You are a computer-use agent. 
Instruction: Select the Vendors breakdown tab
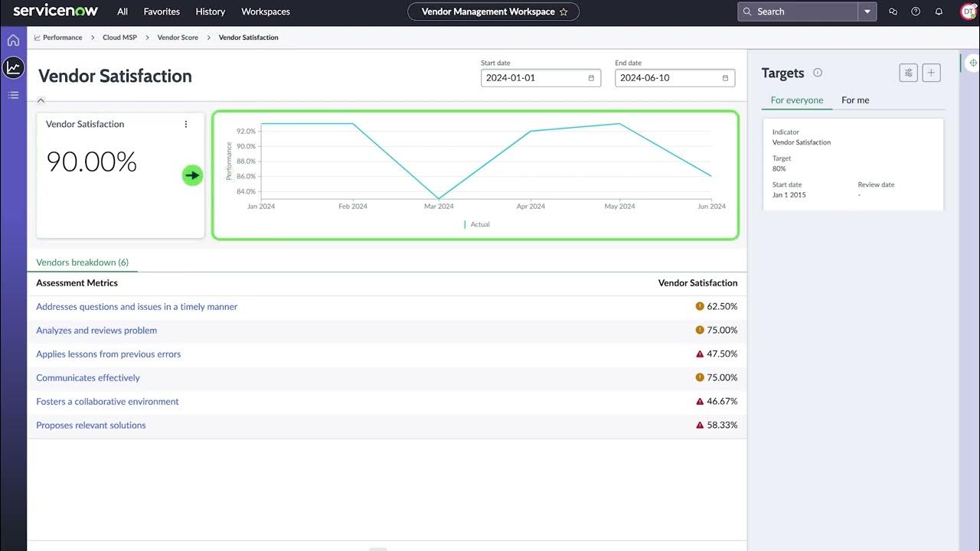point(82,262)
